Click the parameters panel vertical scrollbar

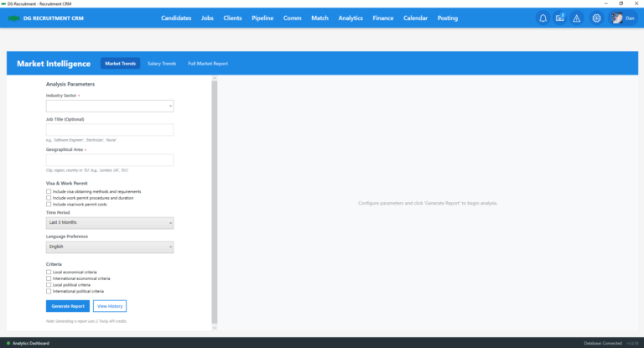point(214,201)
